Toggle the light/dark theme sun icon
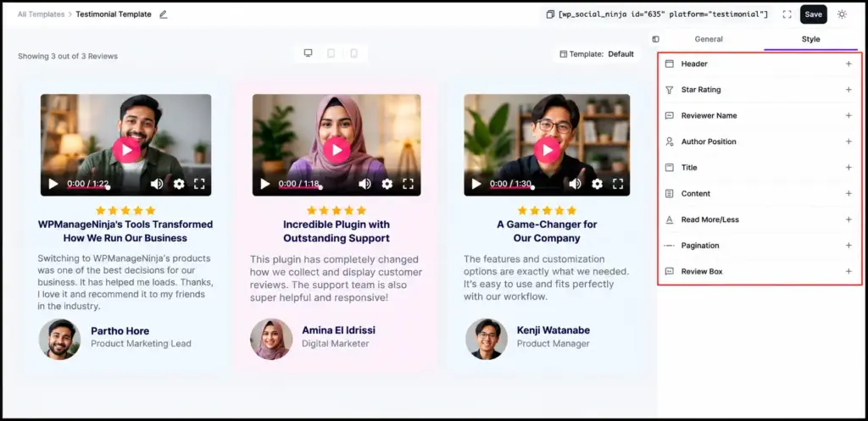 [x=842, y=14]
